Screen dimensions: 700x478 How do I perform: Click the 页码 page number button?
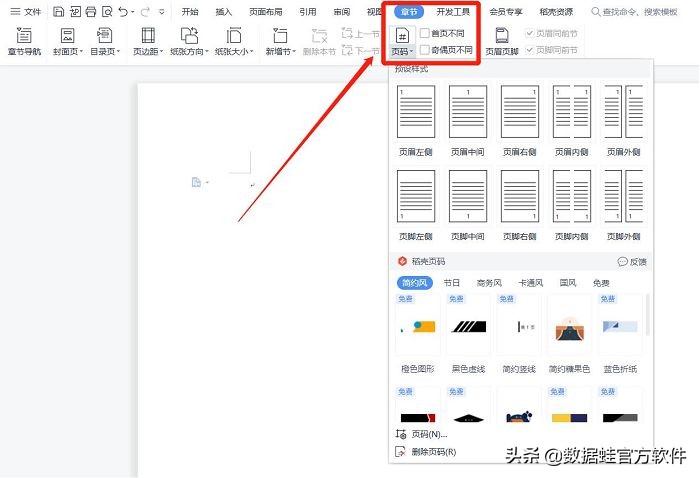point(402,42)
